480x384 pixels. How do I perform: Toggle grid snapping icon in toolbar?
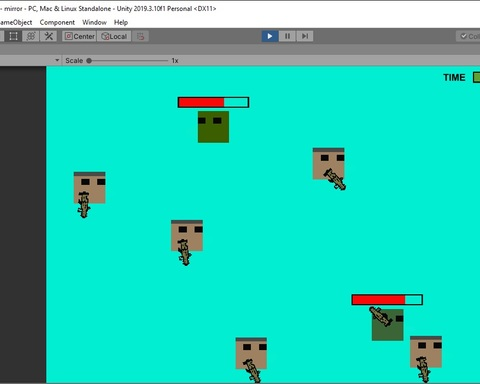tap(140, 36)
